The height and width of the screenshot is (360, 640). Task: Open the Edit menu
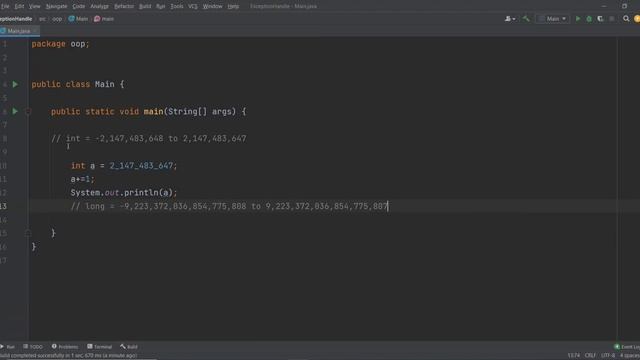[x=19, y=6]
